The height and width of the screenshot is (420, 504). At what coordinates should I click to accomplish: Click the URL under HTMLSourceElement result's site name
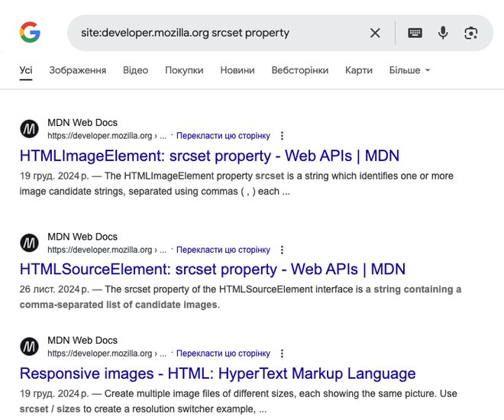[x=107, y=250]
